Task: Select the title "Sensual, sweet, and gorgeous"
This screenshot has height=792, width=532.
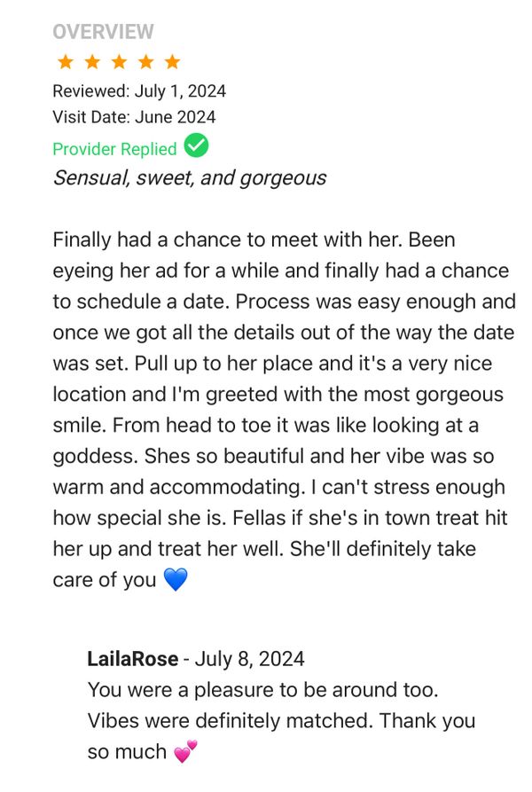Action: [189, 177]
